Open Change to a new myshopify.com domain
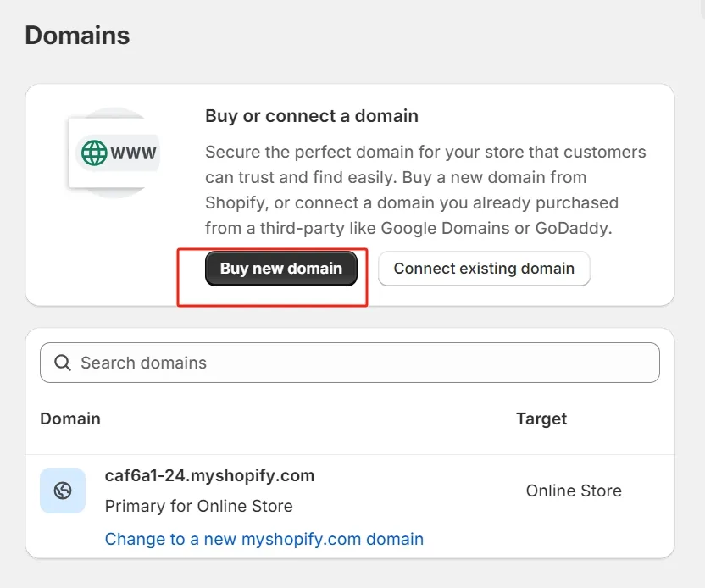This screenshot has width=705, height=588. tap(264, 539)
